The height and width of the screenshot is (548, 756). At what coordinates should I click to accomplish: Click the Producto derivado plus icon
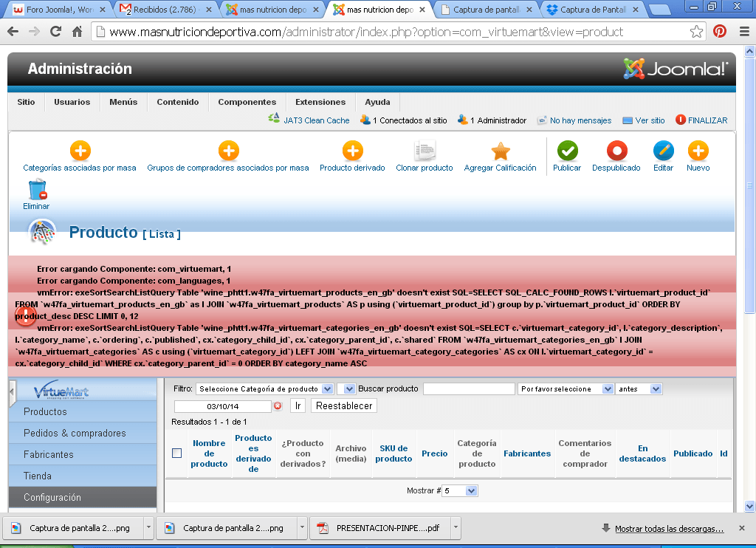click(x=352, y=151)
